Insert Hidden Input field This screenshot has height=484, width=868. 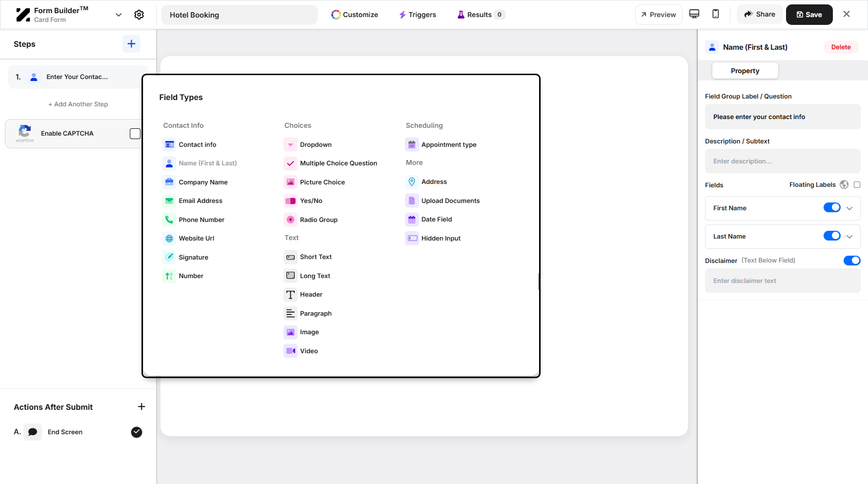tap(433, 238)
